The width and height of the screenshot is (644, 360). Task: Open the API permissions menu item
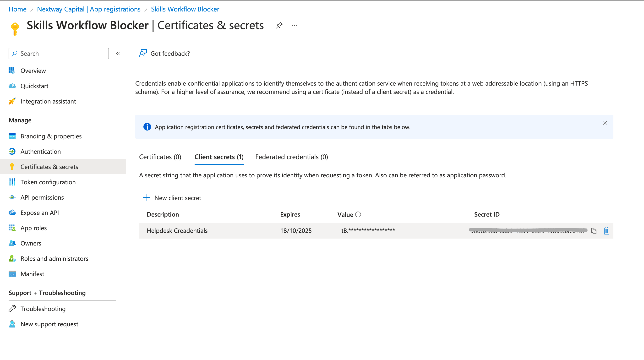(x=42, y=197)
